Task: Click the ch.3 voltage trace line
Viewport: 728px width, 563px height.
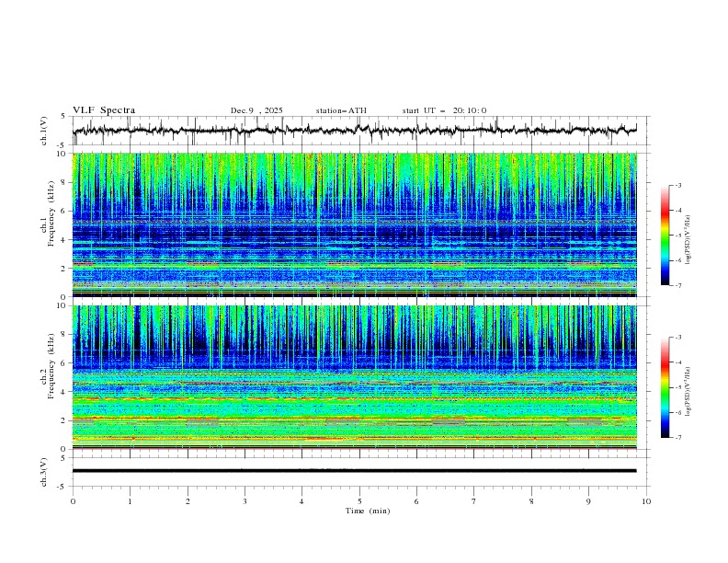Action: coord(354,471)
